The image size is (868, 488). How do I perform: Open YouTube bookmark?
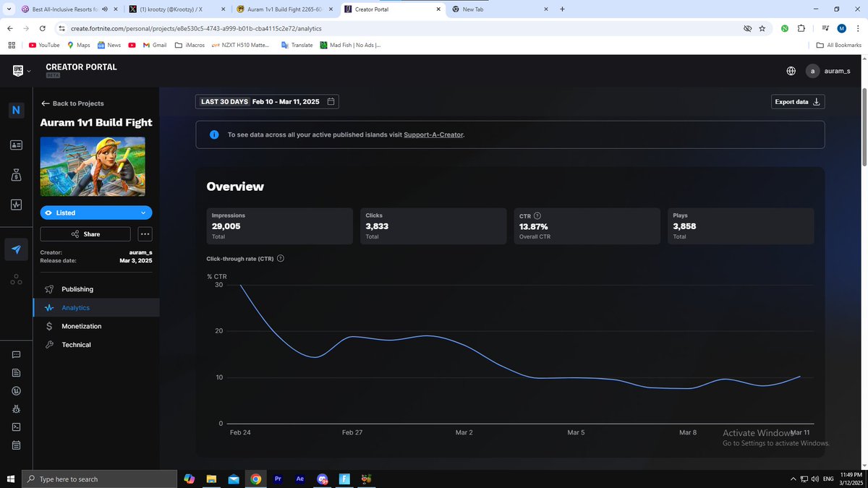tap(43, 45)
